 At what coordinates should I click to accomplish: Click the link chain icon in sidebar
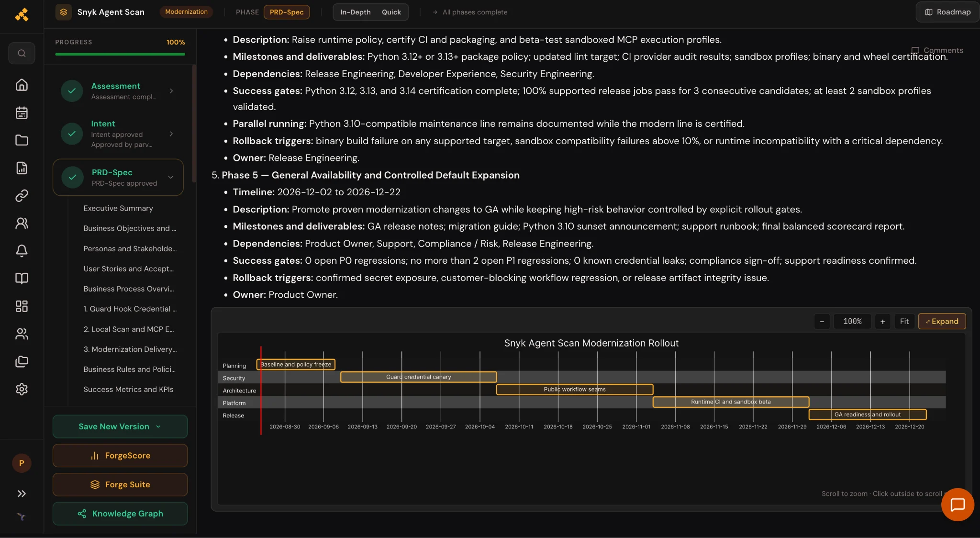coord(22,195)
